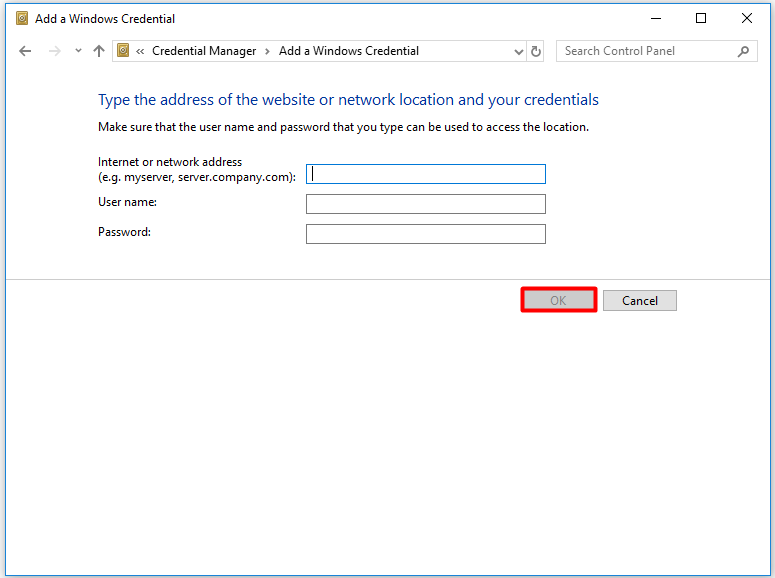Go back using the back arrow
This screenshot has height=578, width=775.
[25, 51]
